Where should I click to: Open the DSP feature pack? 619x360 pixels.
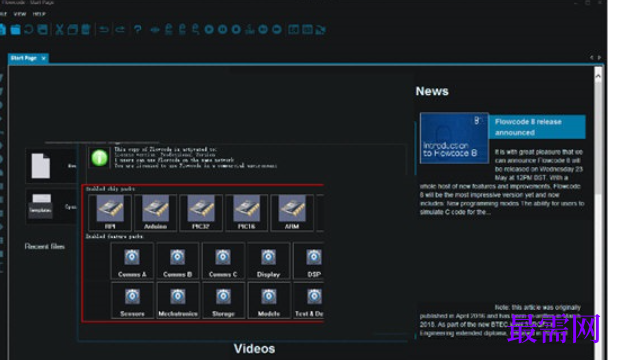(309, 261)
